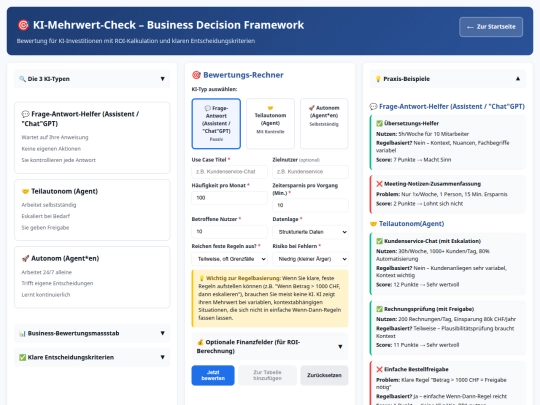Click handshake icon in Teilautonom(Agent) examples heading
The width and height of the screenshot is (540, 405).
(373, 224)
